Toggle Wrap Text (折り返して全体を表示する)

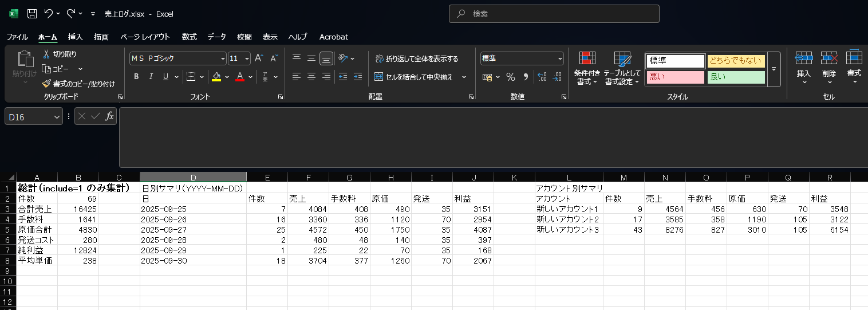pos(416,58)
